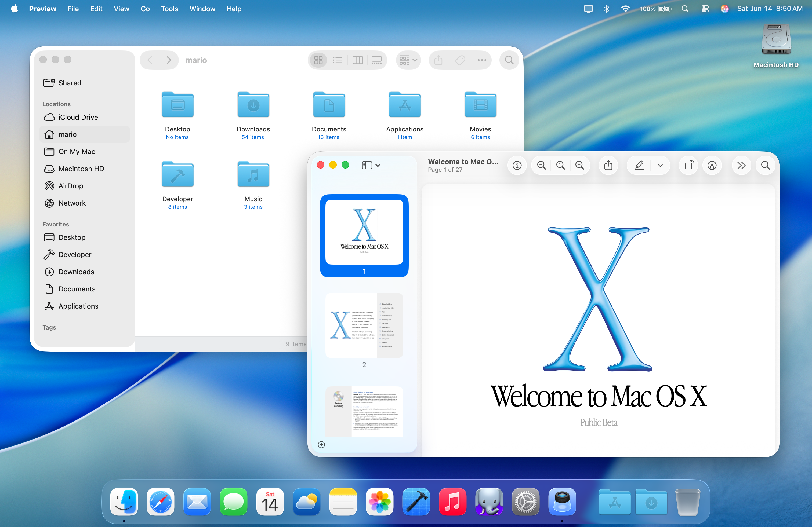The image size is (812, 527).
Task: Select AirDrop in Finder sidebar
Action: coord(84,186)
